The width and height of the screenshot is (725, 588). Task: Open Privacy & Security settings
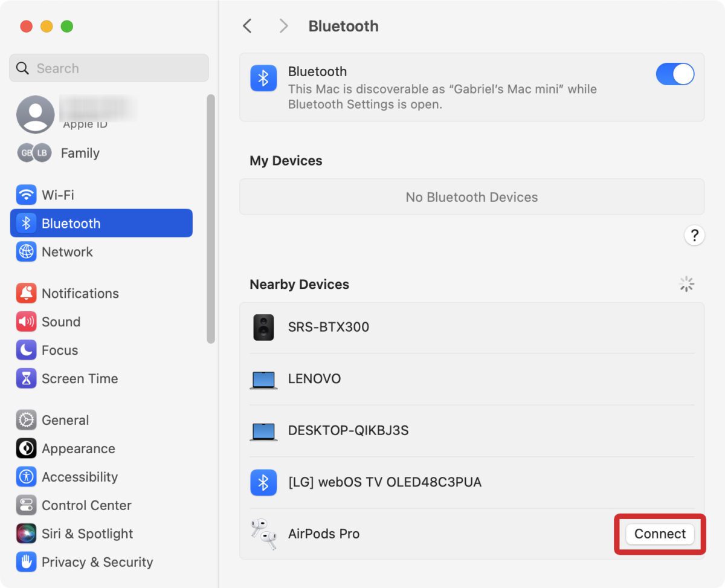pos(84,562)
